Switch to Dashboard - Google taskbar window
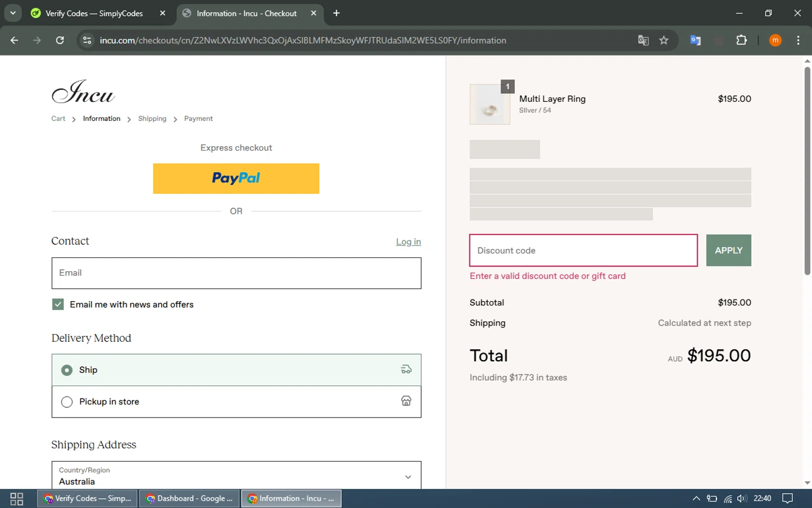 click(x=189, y=498)
